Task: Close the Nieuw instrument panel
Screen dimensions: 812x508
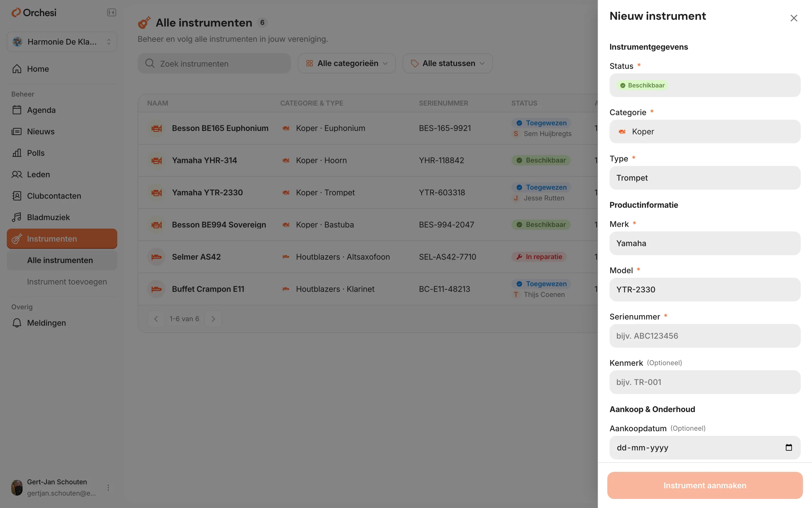Action: click(794, 18)
